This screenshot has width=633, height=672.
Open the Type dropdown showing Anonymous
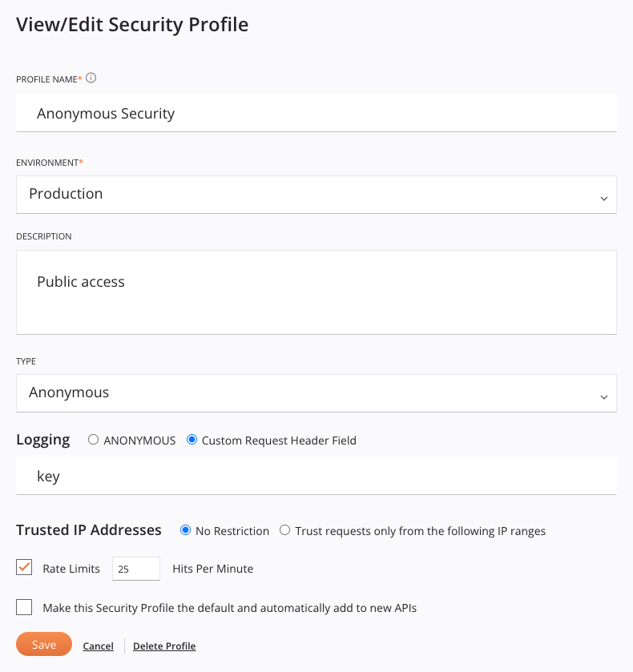click(x=316, y=393)
